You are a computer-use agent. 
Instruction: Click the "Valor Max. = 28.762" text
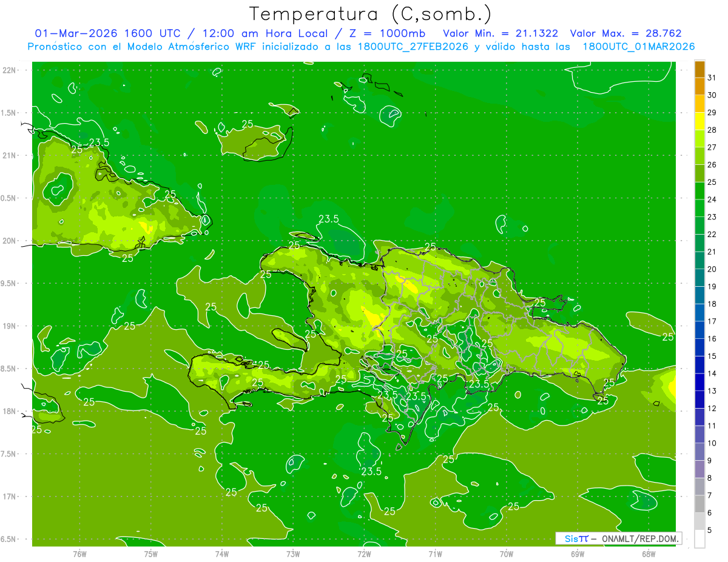625,33
